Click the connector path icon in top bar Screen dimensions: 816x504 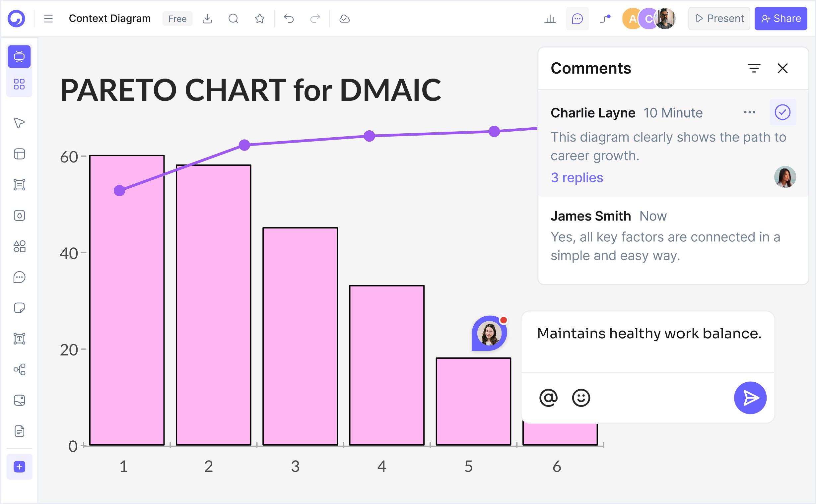[605, 19]
